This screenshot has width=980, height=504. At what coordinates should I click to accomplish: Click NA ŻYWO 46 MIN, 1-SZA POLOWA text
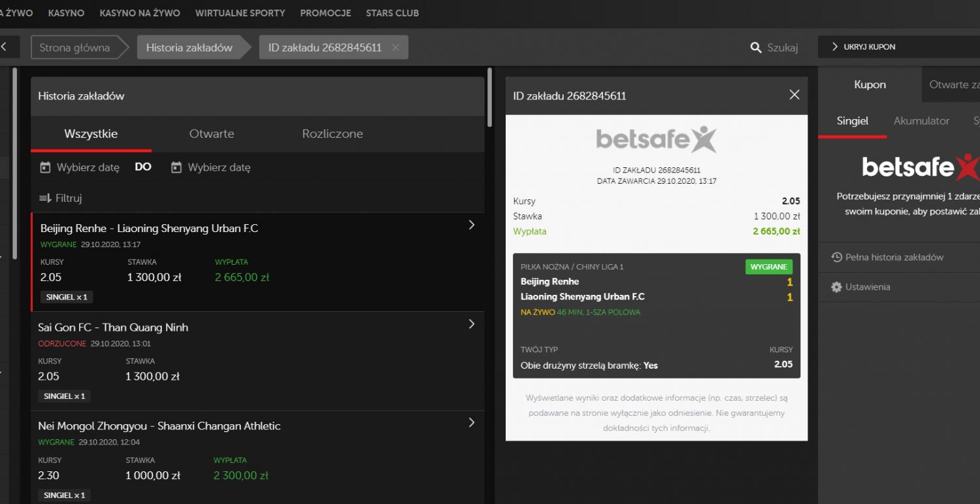[x=580, y=312]
